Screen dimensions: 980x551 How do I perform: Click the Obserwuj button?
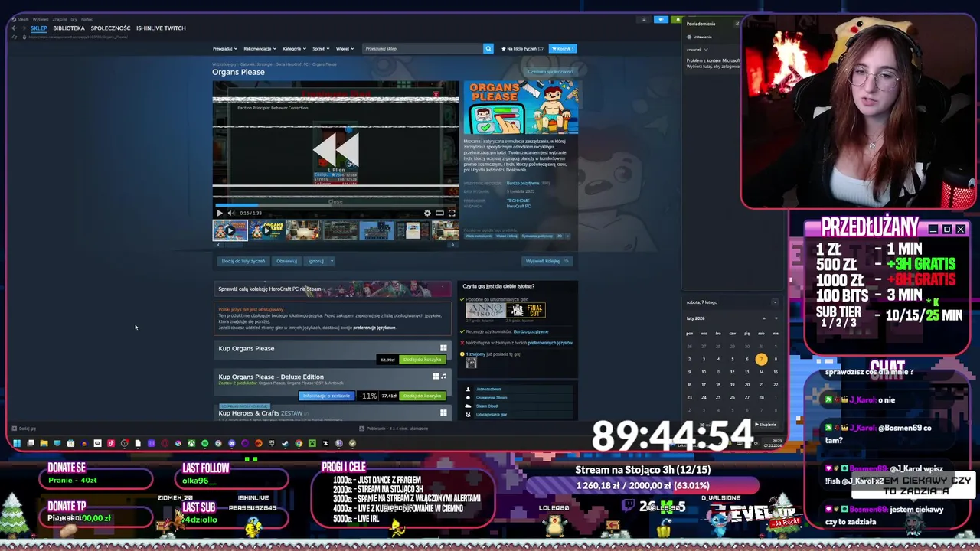click(x=286, y=261)
